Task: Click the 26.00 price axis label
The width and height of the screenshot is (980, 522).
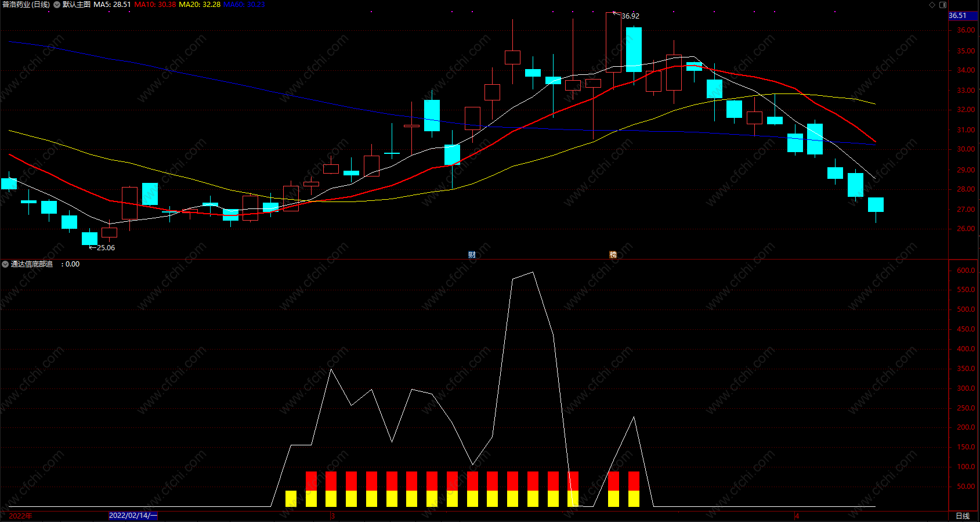Action: [965, 229]
